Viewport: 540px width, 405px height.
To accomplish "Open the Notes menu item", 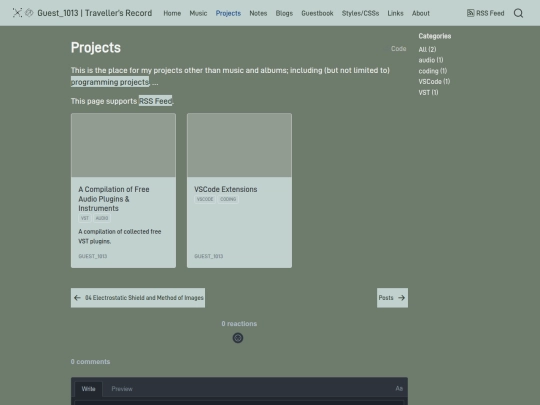I will [258, 13].
